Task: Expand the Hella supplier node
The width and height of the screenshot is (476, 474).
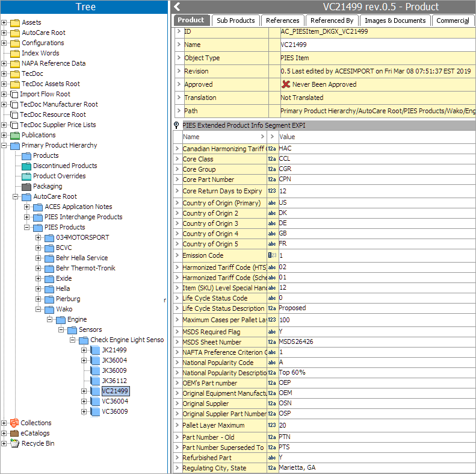Action: click(39, 288)
